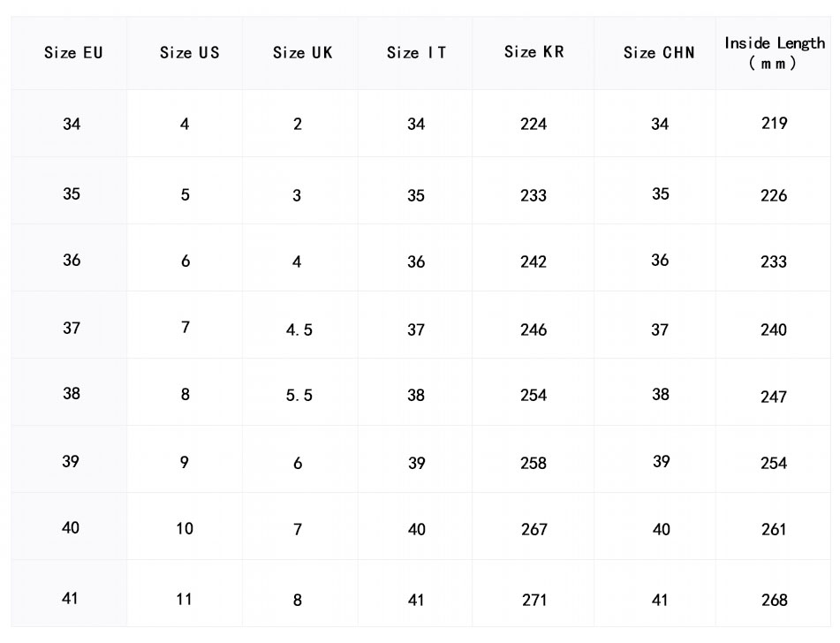Select the Size UK header cell
Image resolution: width=840 pixels, height=643 pixels.
[302, 53]
